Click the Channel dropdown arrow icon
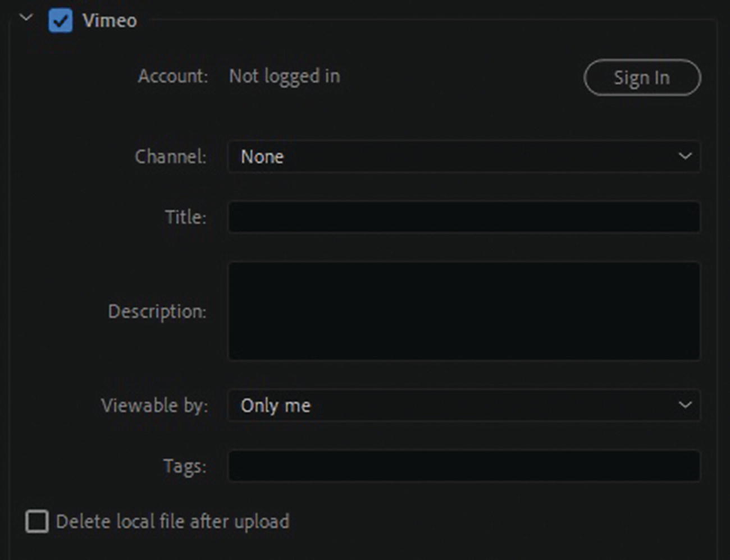 pos(685,156)
